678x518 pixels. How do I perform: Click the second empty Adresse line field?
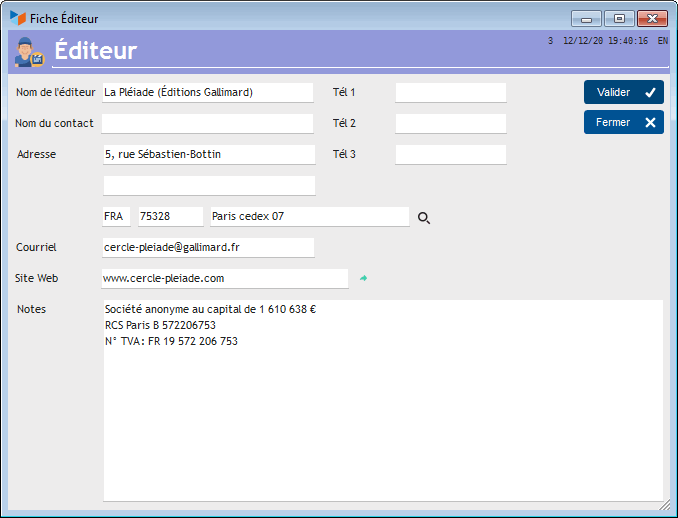(209, 185)
